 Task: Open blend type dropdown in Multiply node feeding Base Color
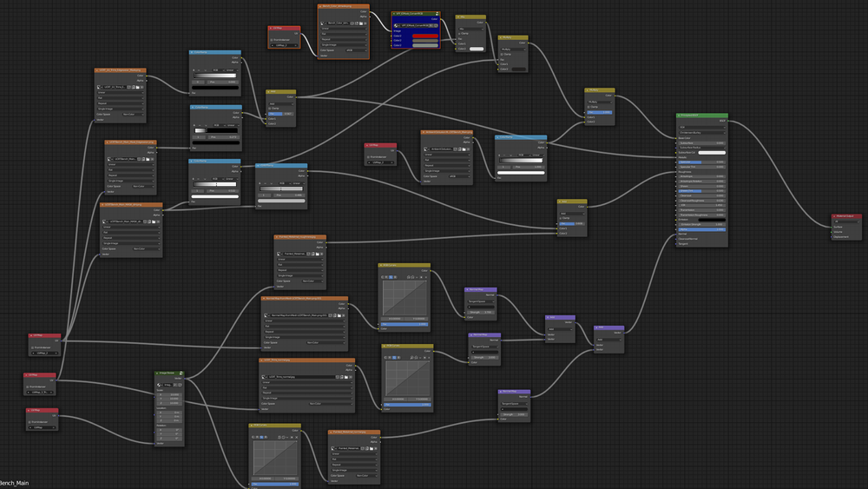[x=600, y=102]
